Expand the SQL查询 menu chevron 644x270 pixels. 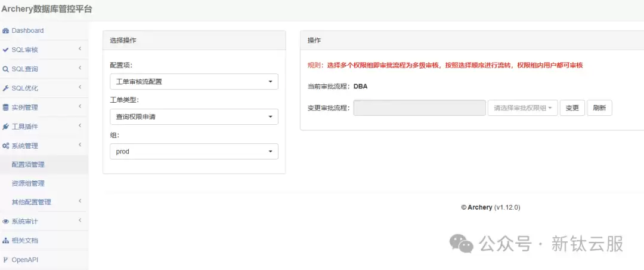point(80,68)
